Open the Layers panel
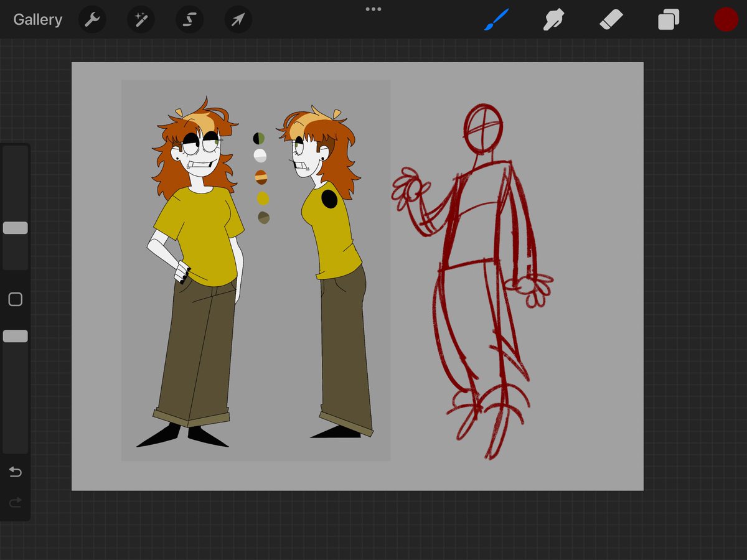 point(669,20)
